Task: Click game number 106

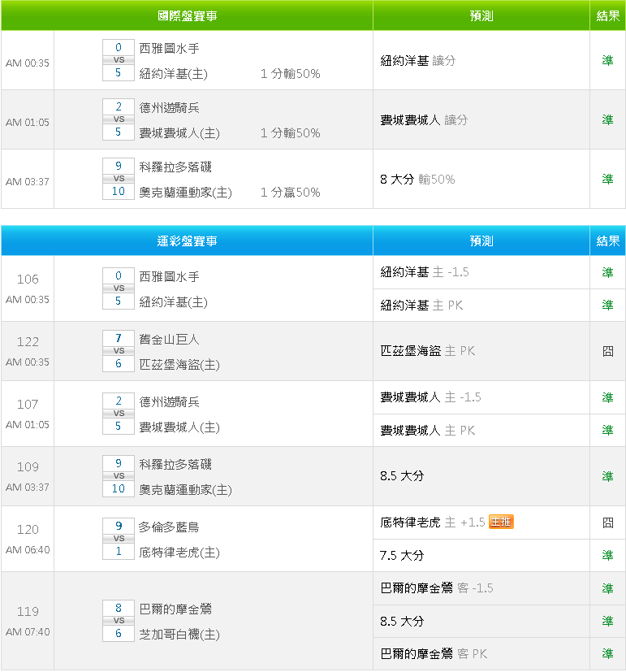Action: pyautogui.click(x=28, y=279)
